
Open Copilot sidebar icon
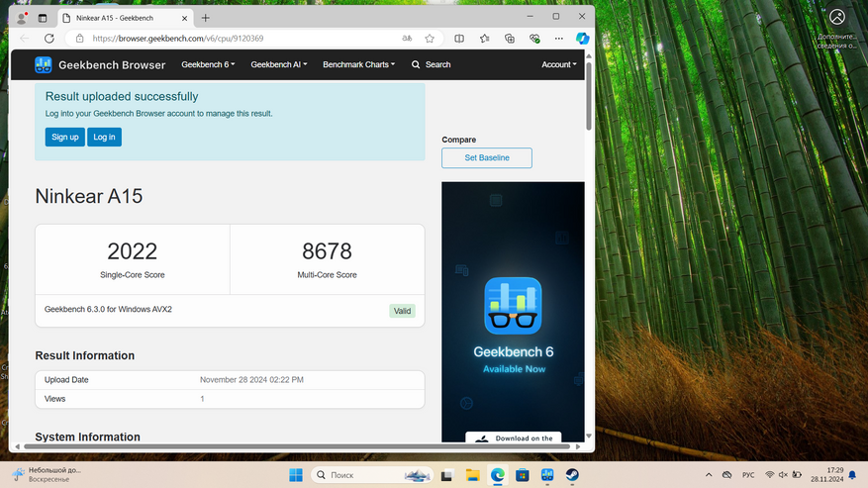click(582, 39)
